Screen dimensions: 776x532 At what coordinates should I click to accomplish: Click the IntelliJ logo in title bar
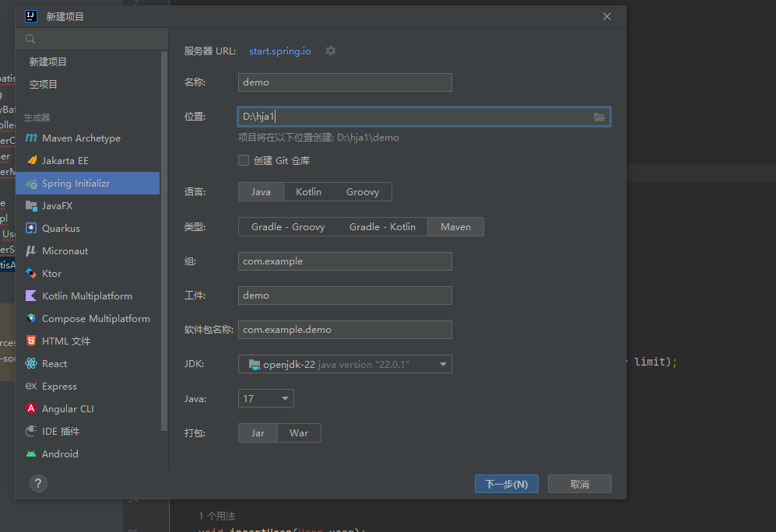30,16
